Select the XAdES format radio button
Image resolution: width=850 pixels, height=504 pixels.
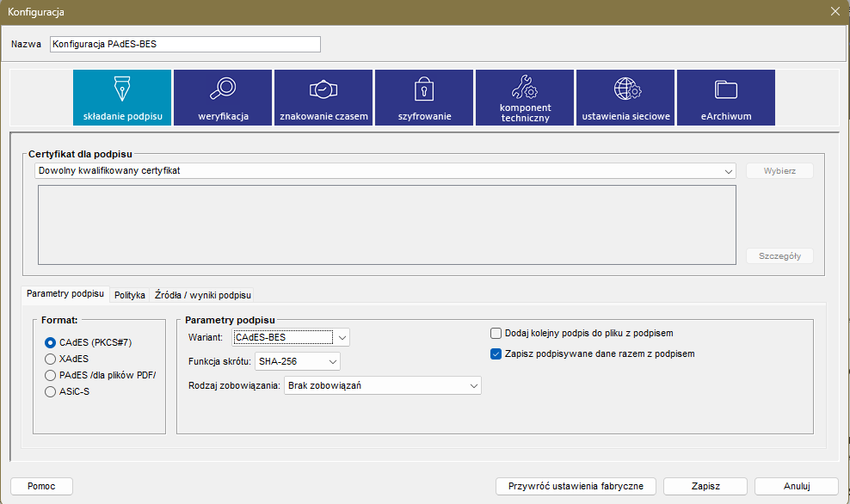[x=51, y=359]
